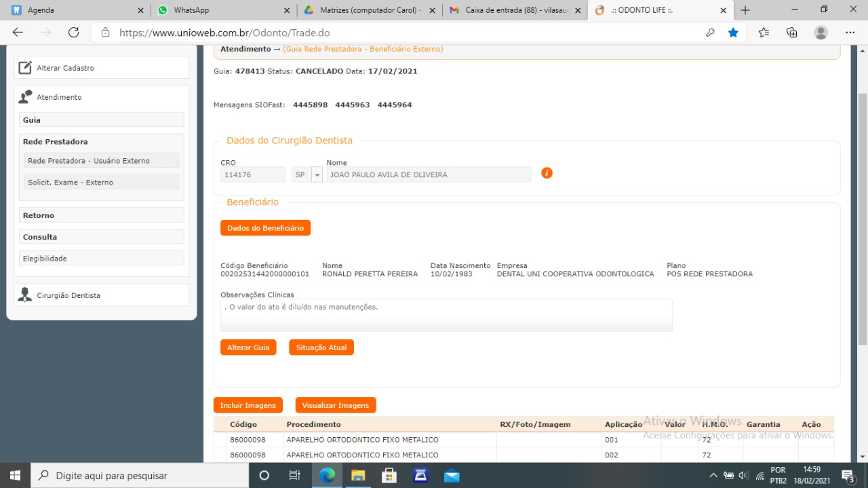Click the Alterar Cadastro edit icon
The height and width of the screenshot is (488, 868).
25,67
